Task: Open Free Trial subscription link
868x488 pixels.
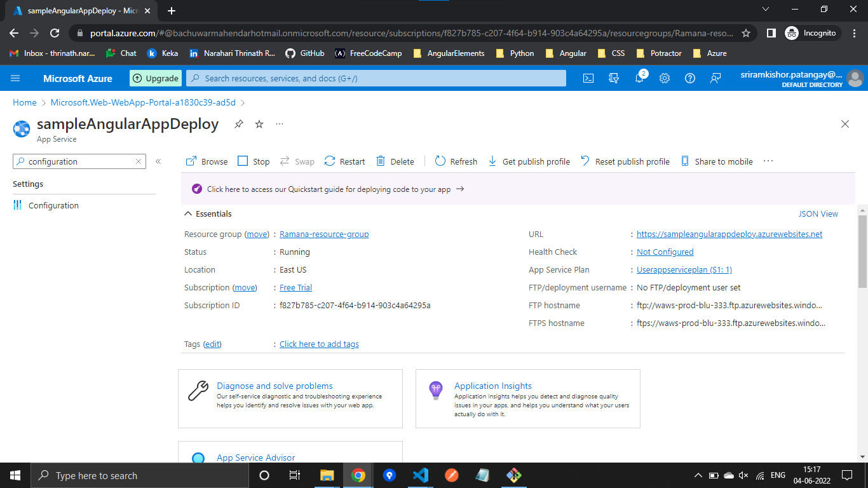Action: pos(295,288)
